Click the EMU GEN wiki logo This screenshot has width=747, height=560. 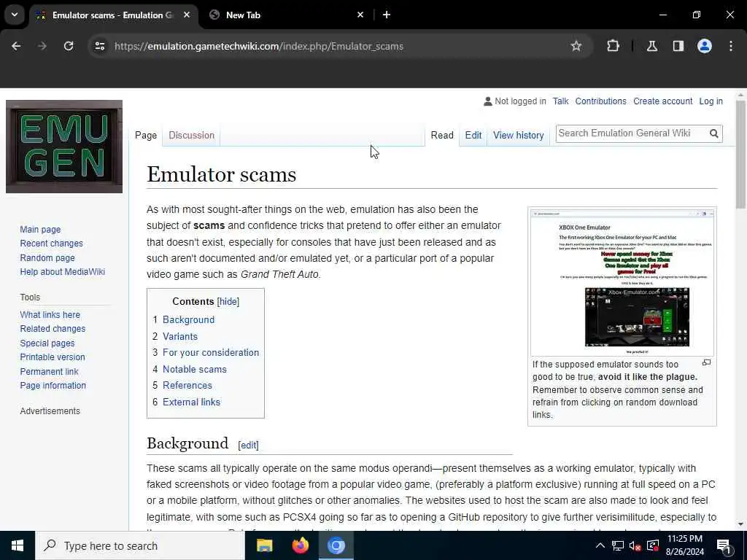tap(64, 147)
